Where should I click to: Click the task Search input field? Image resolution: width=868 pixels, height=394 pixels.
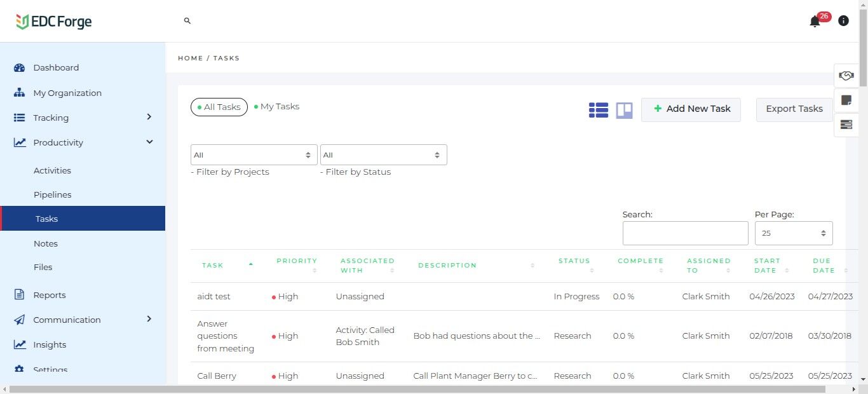pos(685,233)
